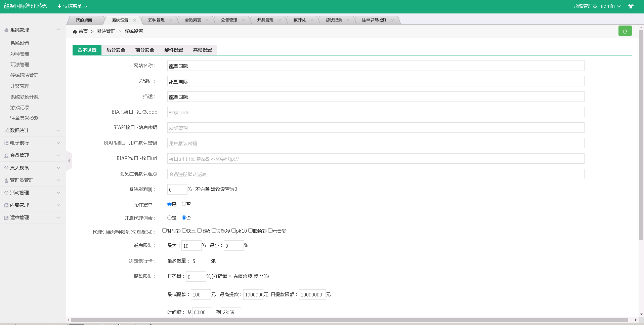Click the green refresh icon button
This screenshot has width=644, height=325.
(x=625, y=31)
